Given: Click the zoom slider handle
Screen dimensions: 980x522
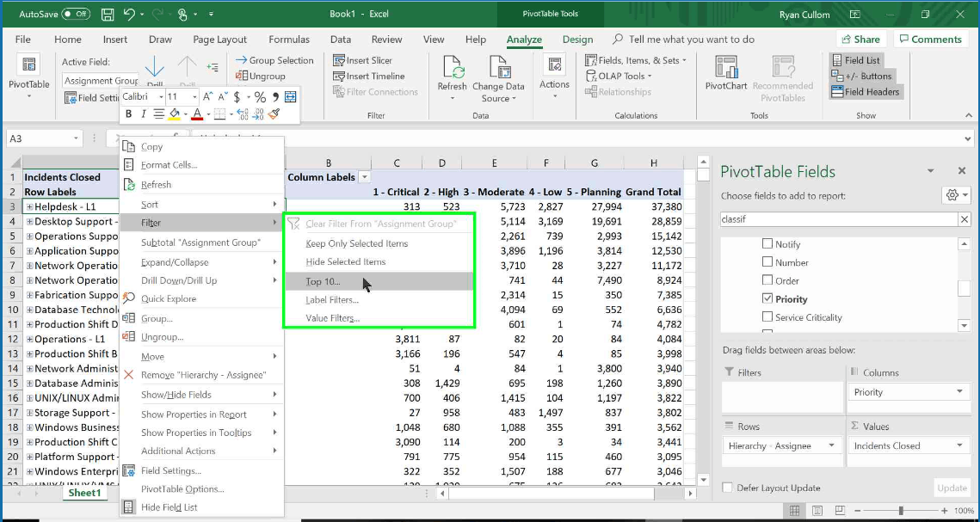Looking at the screenshot, I should 901,510.
